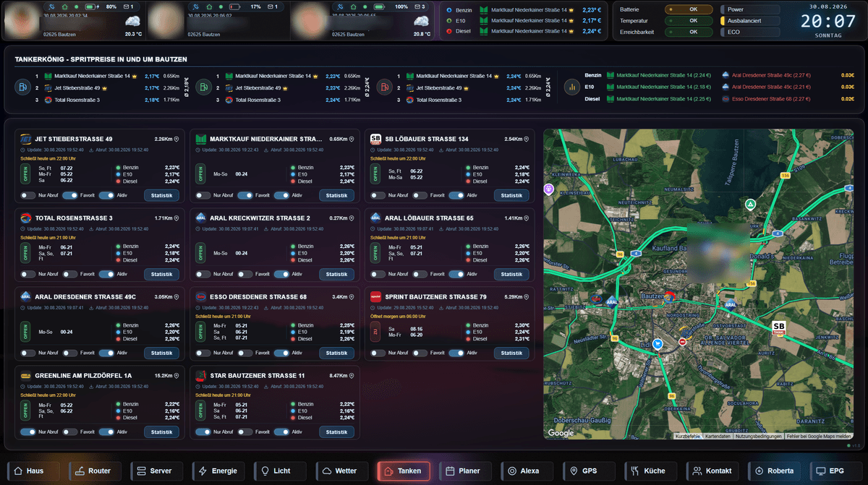868x485 pixels.
Task: Click location pin beside 0.27Km on Aral Kreckwitzer card
Action: point(352,218)
